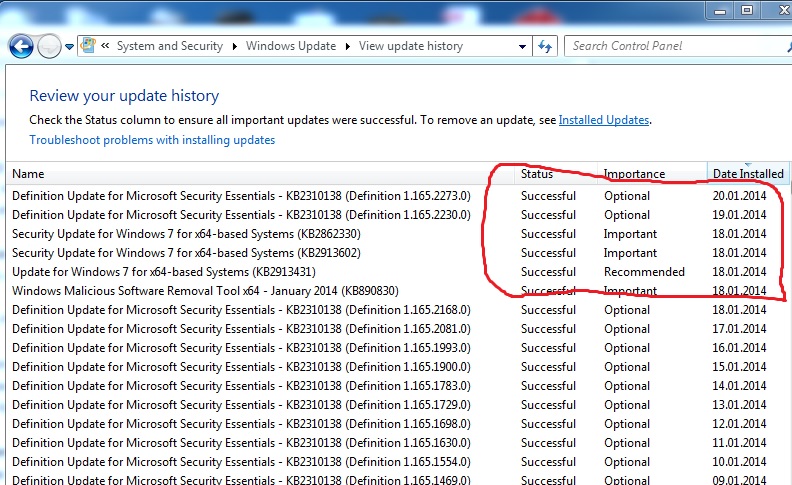Click the Refresh button beside address bar
The width and height of the screenshot is (792, 485).
[545, 46]
